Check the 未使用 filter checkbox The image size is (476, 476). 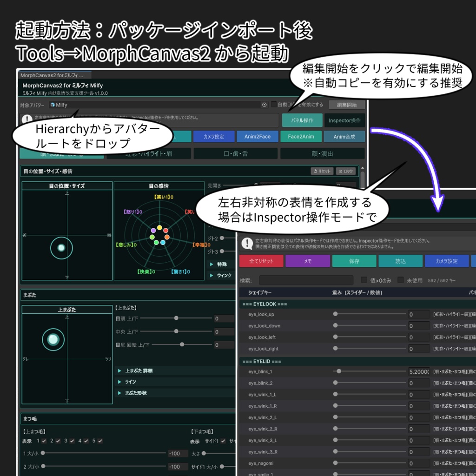coord(400,280)
